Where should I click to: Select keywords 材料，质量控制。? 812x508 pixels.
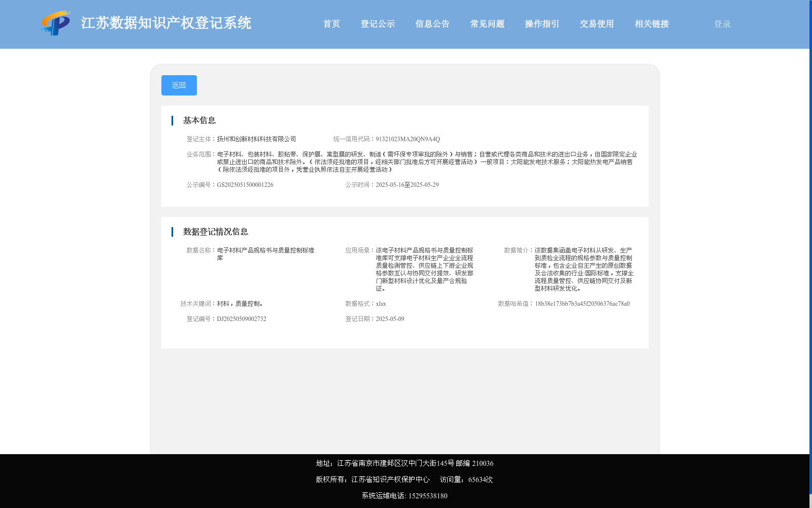click(240, 304)
